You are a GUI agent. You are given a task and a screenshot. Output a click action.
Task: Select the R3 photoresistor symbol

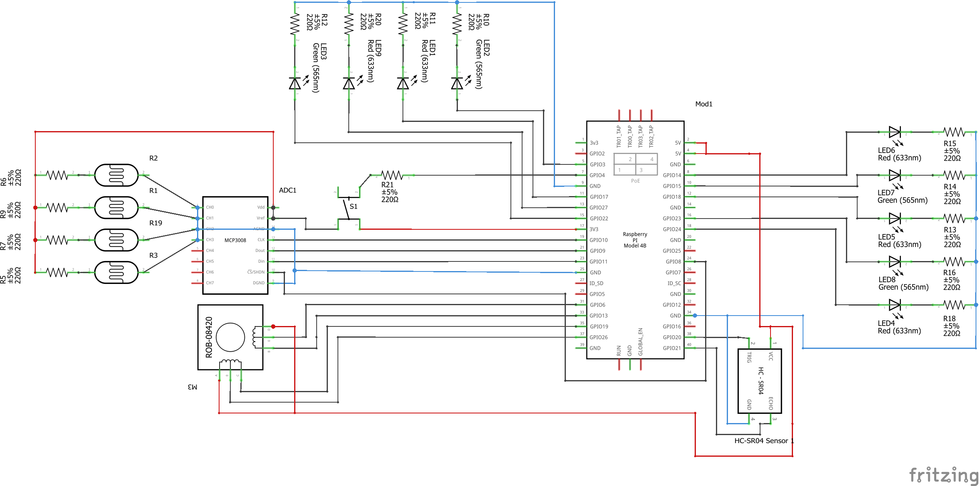coord(116,273)
